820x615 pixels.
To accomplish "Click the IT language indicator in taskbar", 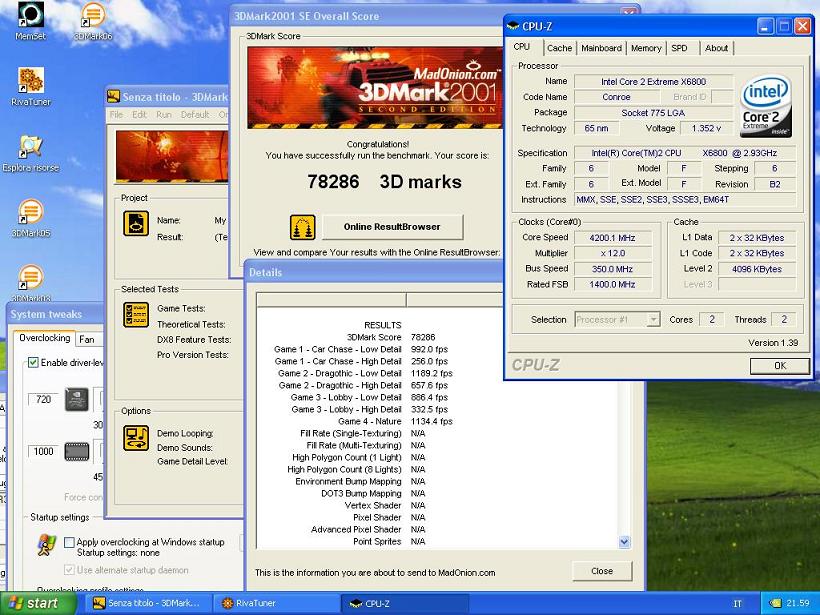I will (x=737, y=603).
